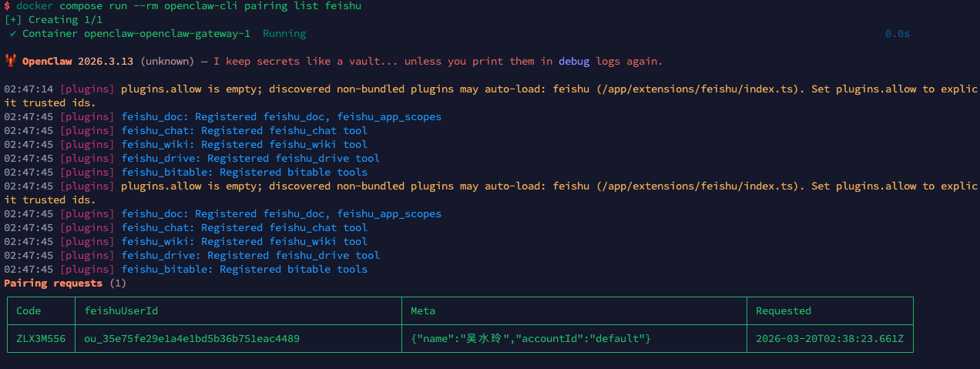The width and height of the screenshot is (980, 369).
Task: Click the OpenClaw 2026.3.13 version text
Action: coord(79,61)
